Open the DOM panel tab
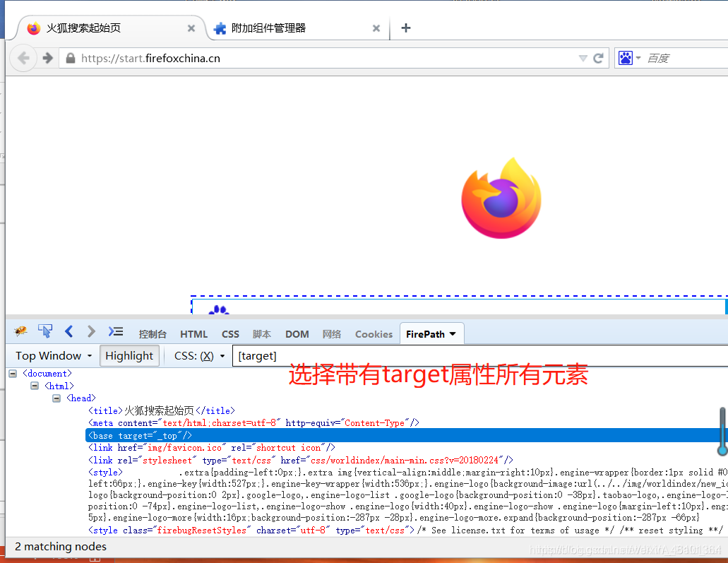This screenshot has width=728, height=563. point(297,334)
